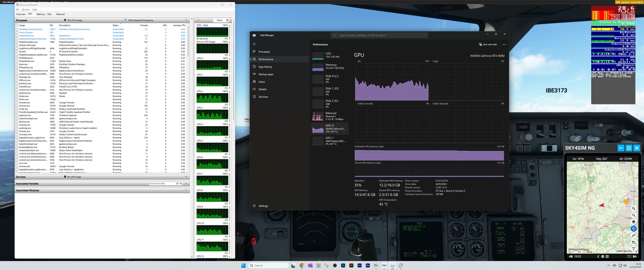Check the StreamDeck.exe process checkbox
Screen dimensions: 644x270
coord(17,61)
